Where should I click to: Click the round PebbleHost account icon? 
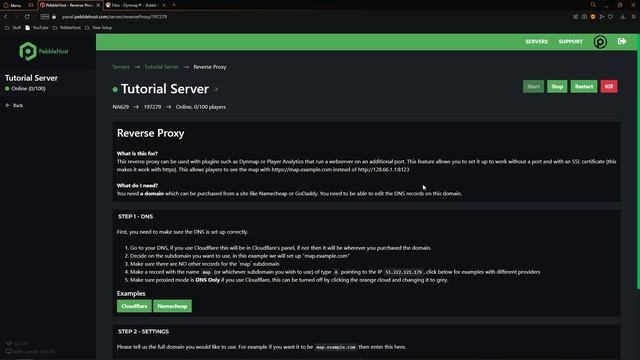[x=600, y=42]
